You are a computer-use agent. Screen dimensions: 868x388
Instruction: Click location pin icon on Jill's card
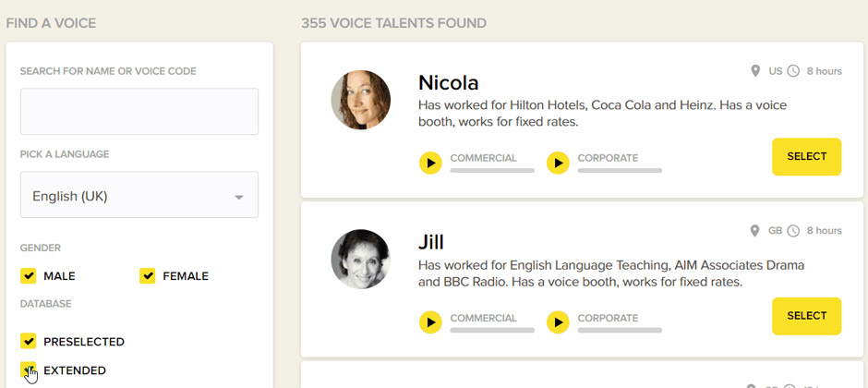click(x=755, y=230)
